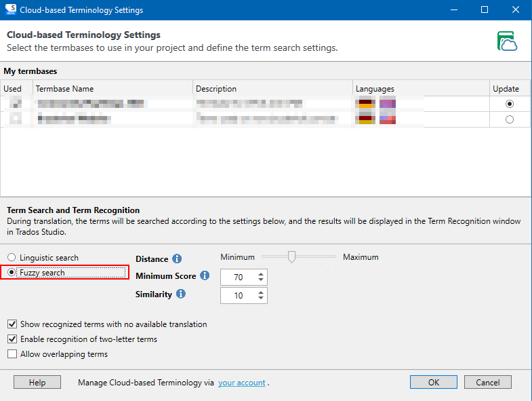This screenshot has width=532, height=401.
Task: Click the Similarity info icon
Action: point(181,294)
